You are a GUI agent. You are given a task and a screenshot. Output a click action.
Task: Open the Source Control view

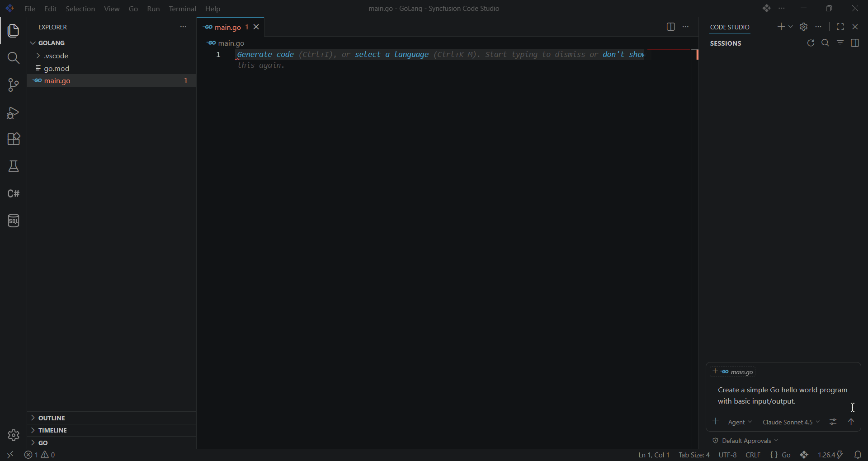14,85
